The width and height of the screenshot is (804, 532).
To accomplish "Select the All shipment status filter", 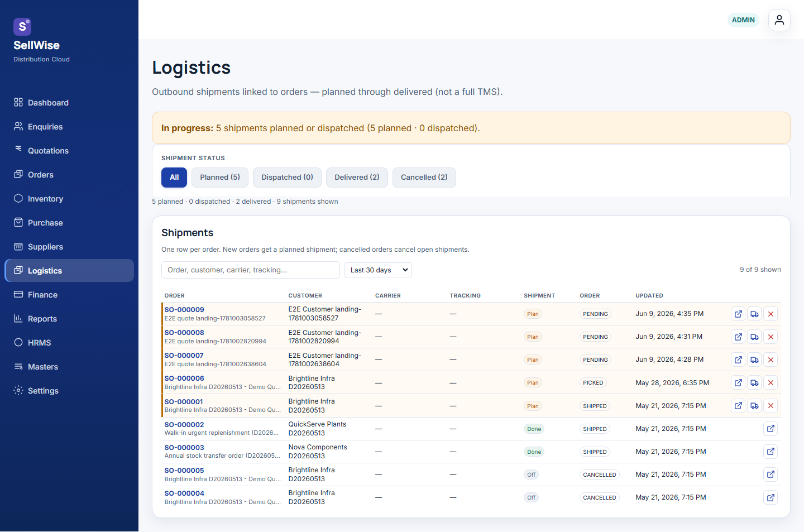I will pos(174,178).
